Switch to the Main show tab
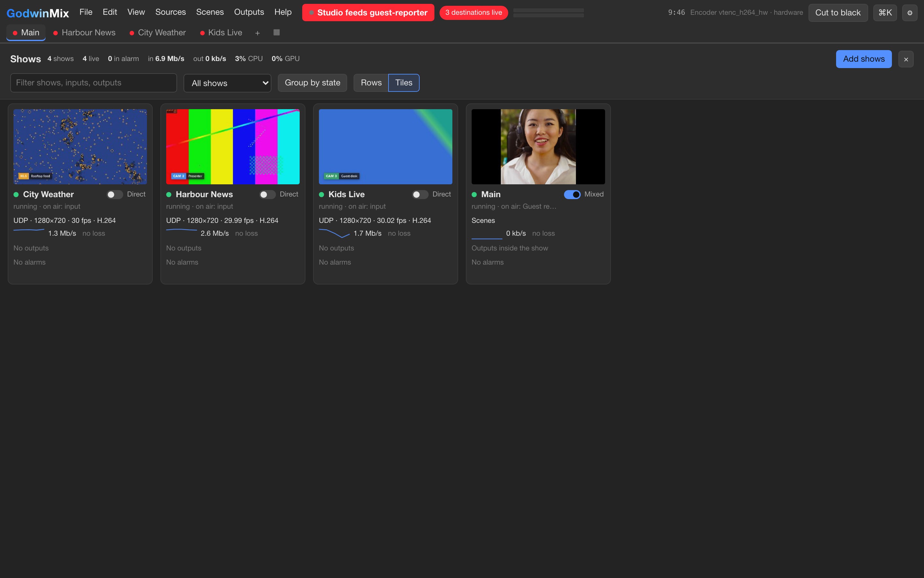Screen dimensions: 924x578 26,32
